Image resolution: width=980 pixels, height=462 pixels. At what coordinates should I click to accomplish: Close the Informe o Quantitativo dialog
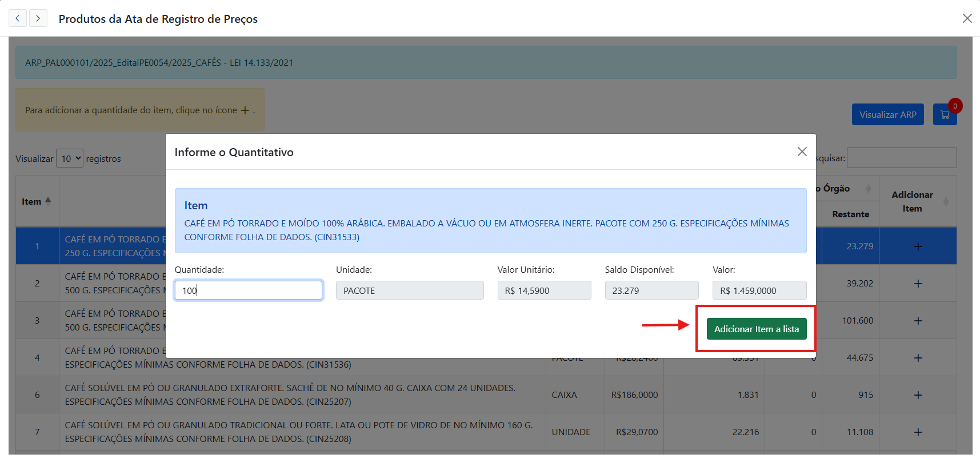pos(802,152)
